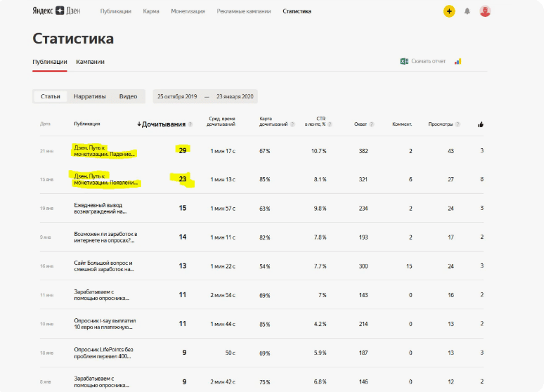Click help icon beside CTR в ленте
Image resolution: width=546 pixels, height=392 pixels.
pos(330,124)
